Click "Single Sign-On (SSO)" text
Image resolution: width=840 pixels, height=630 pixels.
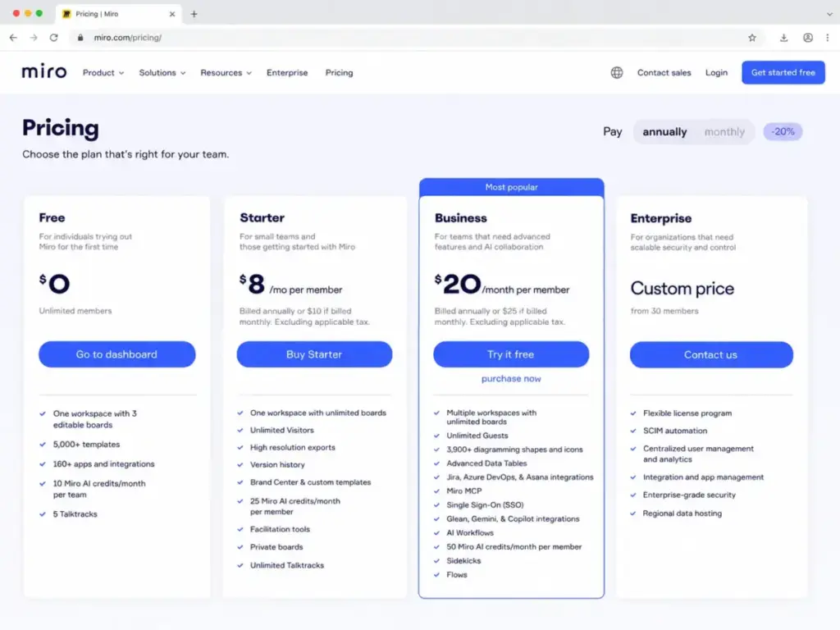click(485, 504)
